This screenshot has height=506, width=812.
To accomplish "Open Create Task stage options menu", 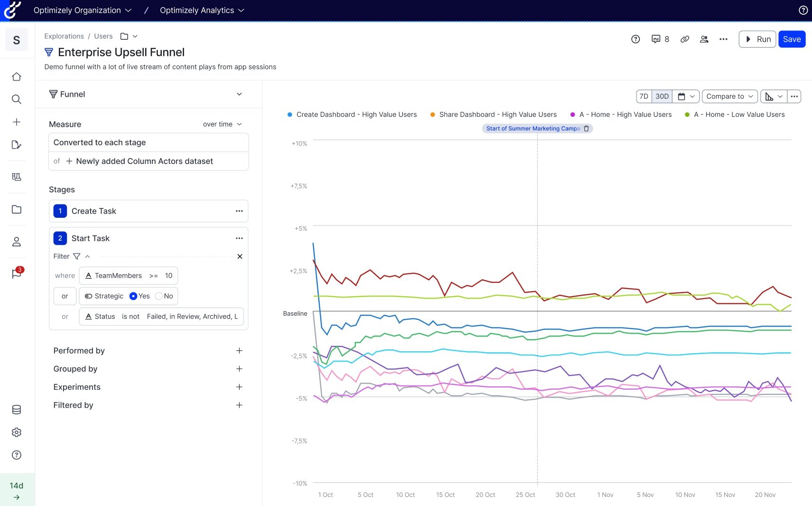I will point(239,211).
